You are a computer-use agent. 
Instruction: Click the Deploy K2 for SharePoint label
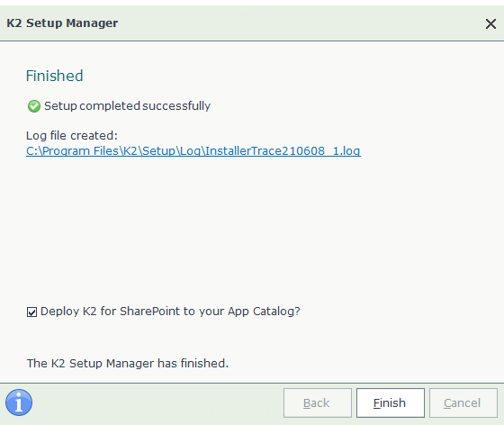170,312
